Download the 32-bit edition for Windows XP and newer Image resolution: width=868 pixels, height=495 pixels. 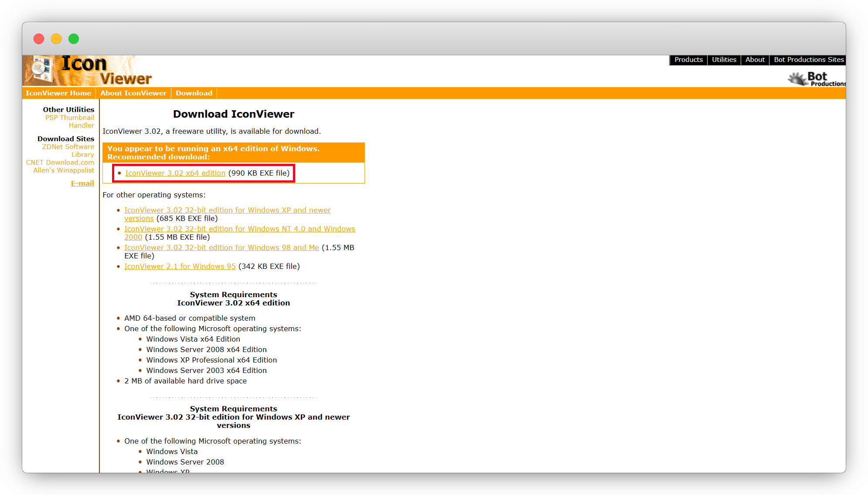click(x=227, y=210)
